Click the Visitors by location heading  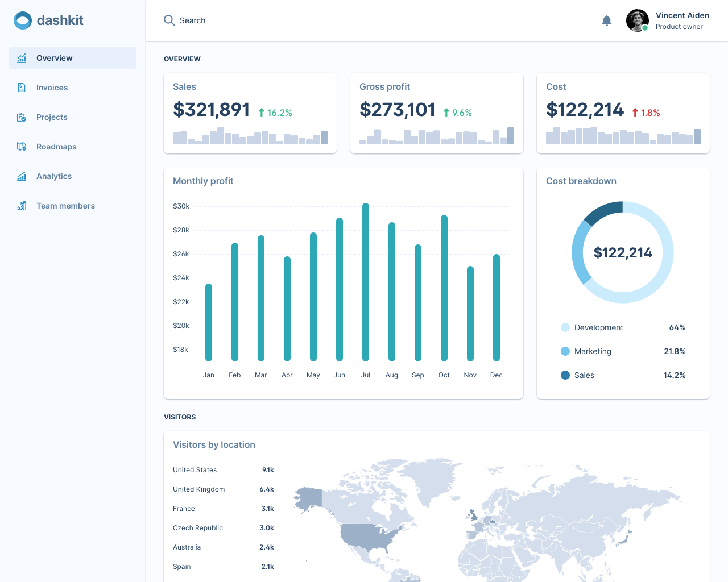point(214,444)
